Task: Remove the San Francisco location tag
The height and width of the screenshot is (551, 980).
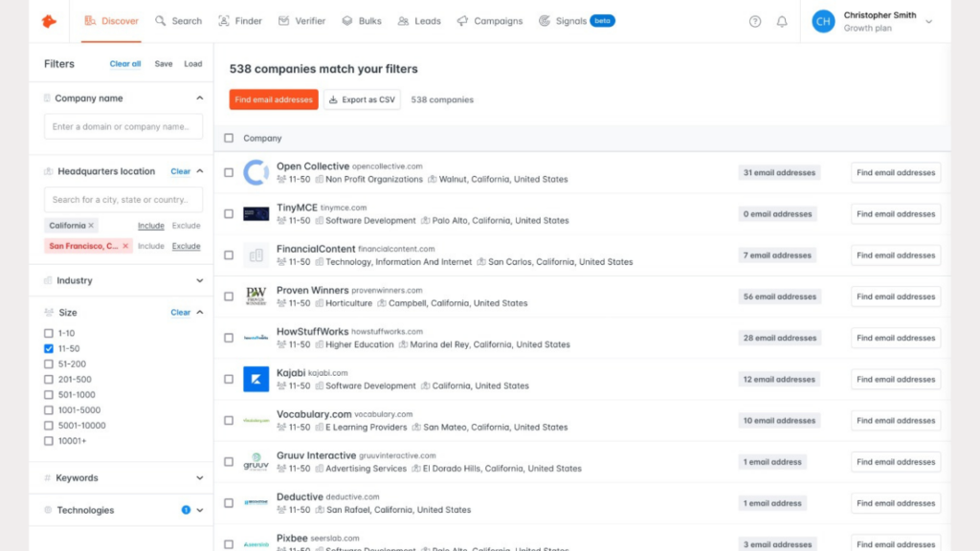Action: point(125,246)
